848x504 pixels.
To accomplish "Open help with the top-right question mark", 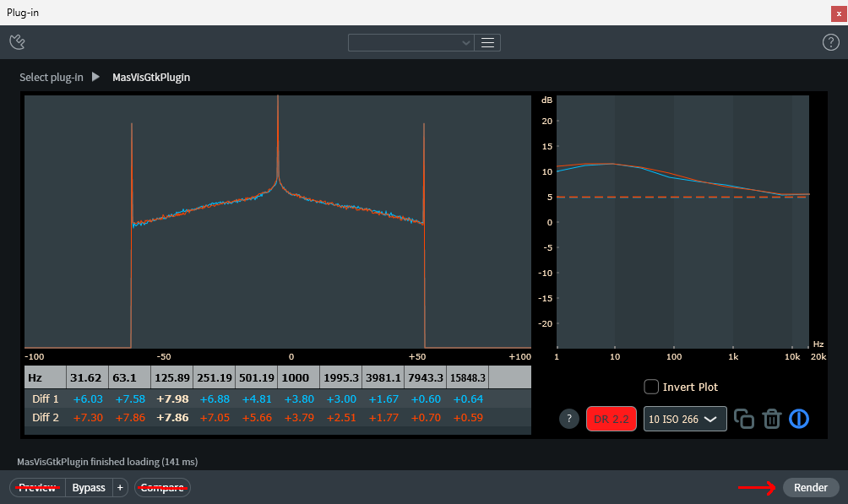I will pos(831,42).
